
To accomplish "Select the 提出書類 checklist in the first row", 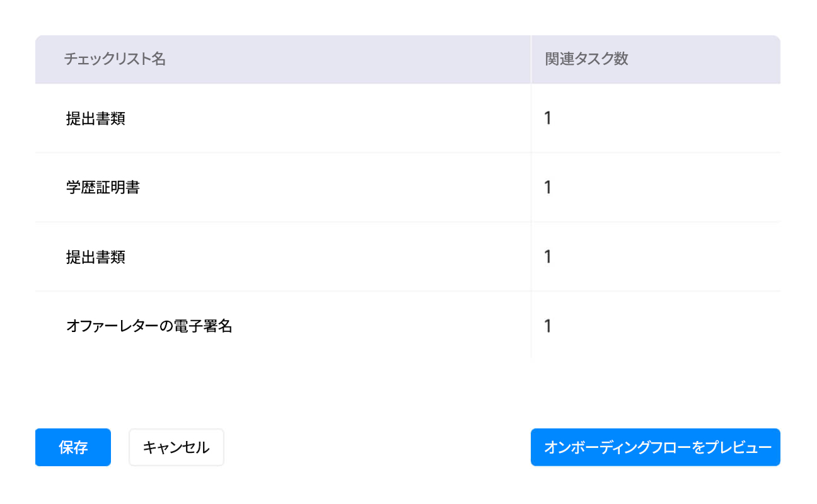I will point(94,118).
